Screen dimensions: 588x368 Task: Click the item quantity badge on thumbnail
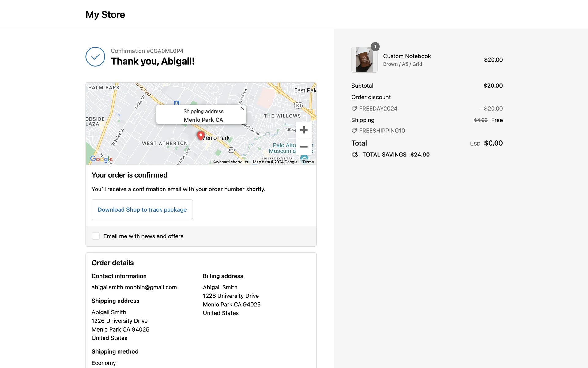(x=375, y=47)
